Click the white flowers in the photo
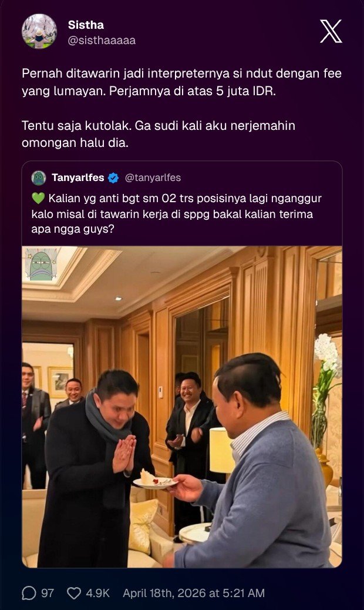This screenshot has height=610, width=364. [x=328, y=353]
